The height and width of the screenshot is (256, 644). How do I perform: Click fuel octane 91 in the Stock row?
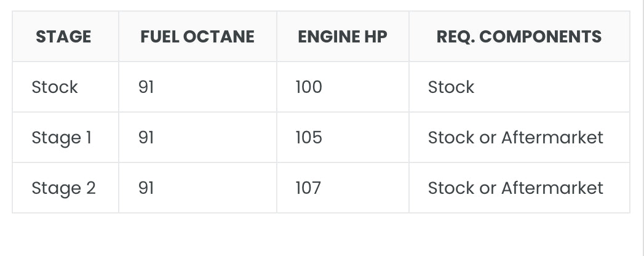click(x=146, y=87)
